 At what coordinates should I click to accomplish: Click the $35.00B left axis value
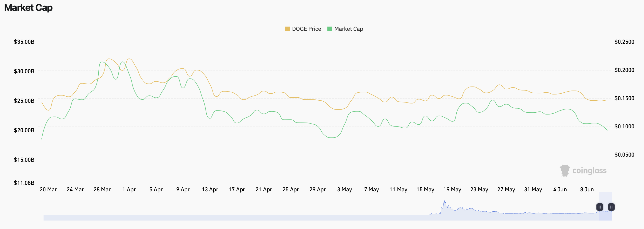tap(24, 42)
